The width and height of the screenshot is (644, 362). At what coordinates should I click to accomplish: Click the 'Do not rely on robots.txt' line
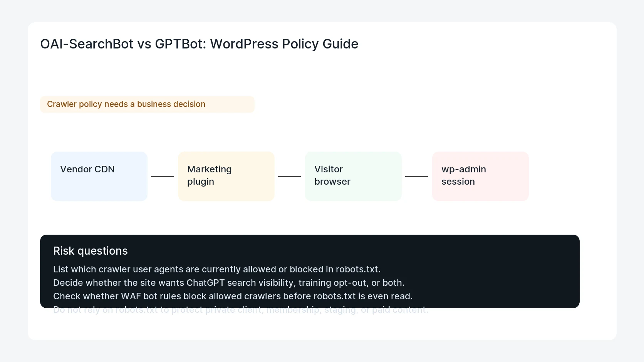[241, 310]
